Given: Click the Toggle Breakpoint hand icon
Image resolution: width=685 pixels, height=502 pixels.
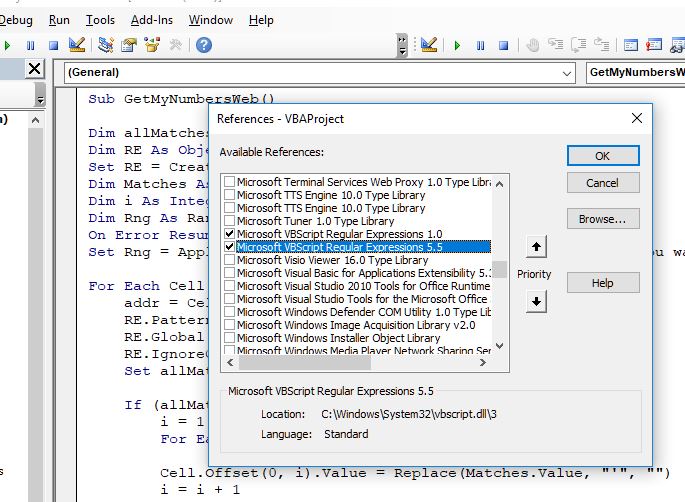Looking at the screenshot, I should 532,45.
